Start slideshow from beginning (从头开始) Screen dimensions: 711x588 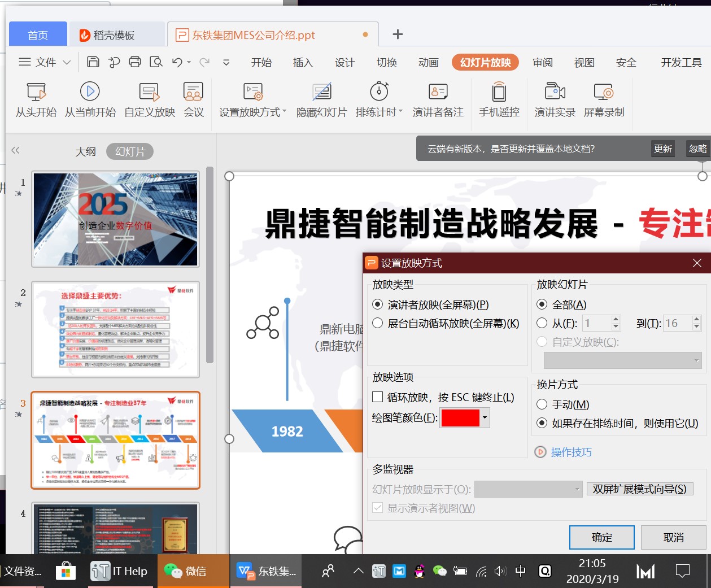tap(36, 100)
